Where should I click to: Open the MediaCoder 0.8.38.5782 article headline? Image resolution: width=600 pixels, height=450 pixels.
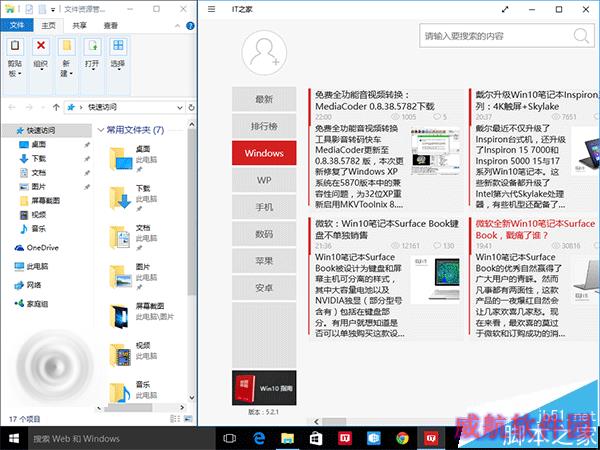tap(375, 101)
